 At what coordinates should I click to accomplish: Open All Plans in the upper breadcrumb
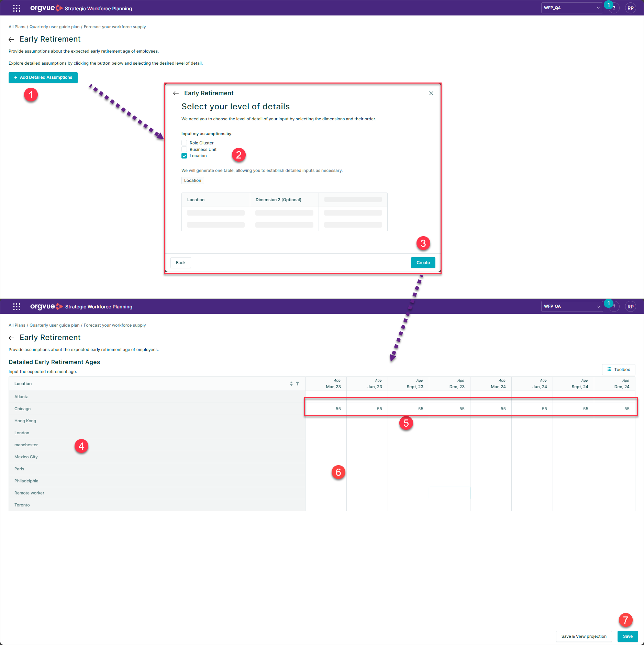17,27
